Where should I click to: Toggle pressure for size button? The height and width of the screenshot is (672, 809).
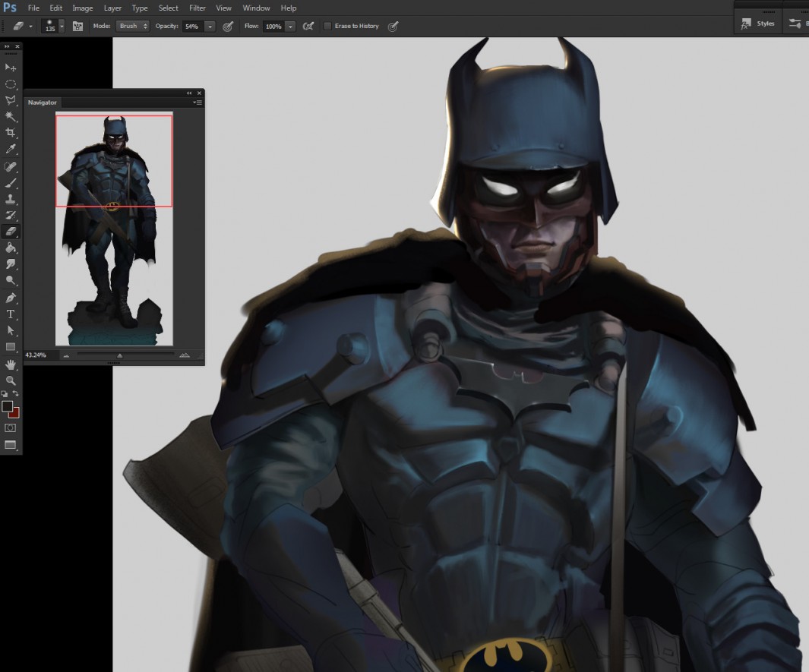(393, 27)
